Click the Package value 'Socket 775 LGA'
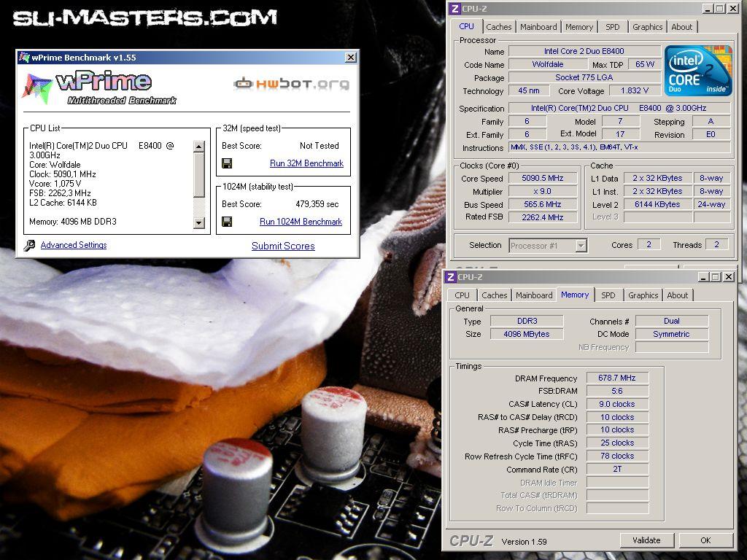747x560 pixels. coord(584,77)
